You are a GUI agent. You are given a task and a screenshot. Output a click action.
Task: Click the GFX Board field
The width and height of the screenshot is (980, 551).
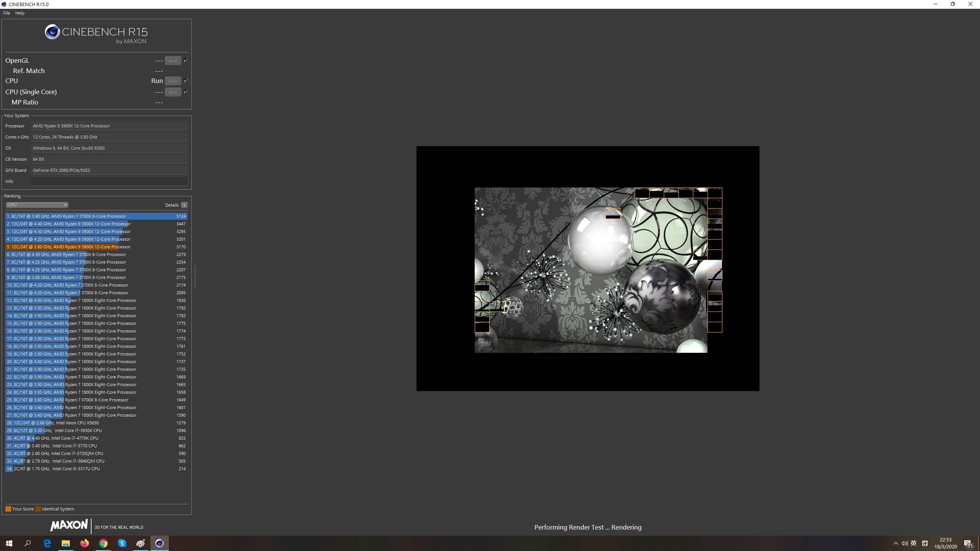tap(109, 170)
